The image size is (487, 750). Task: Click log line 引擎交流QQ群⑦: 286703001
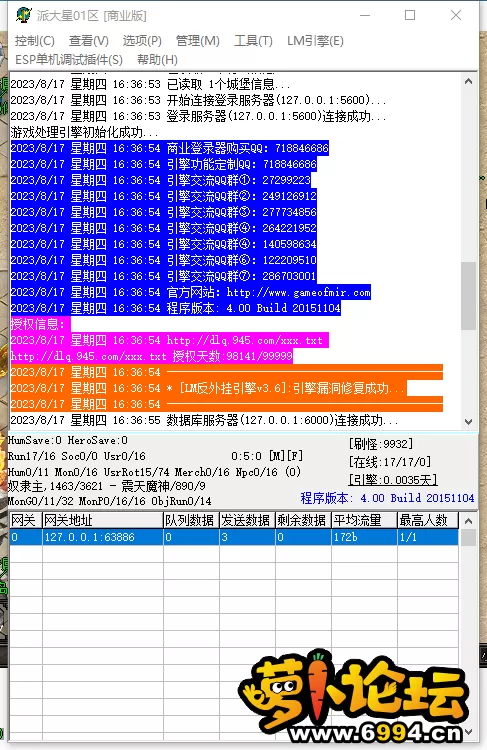163,276
